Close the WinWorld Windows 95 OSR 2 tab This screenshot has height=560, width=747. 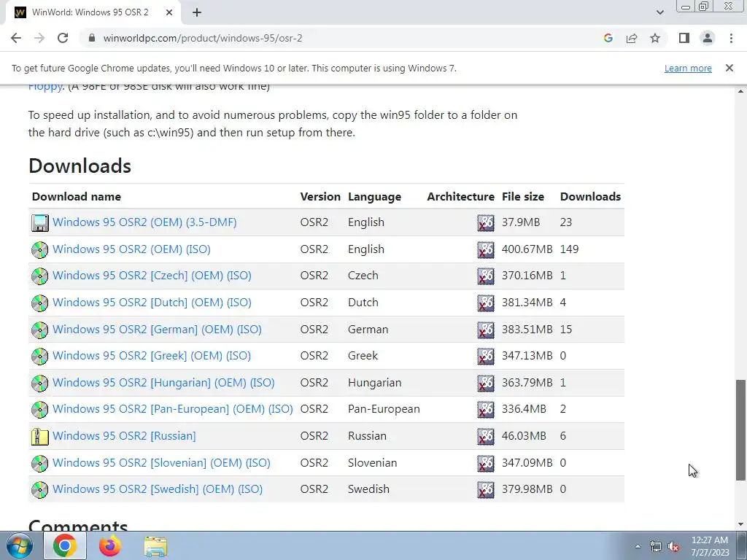click(x=169, y=13)
